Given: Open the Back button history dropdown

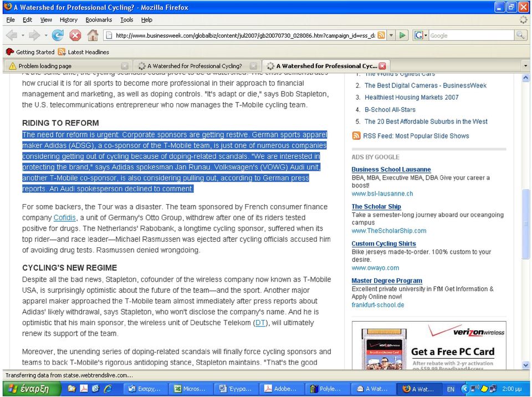Looking at the screenshot, I should [23, 35].
